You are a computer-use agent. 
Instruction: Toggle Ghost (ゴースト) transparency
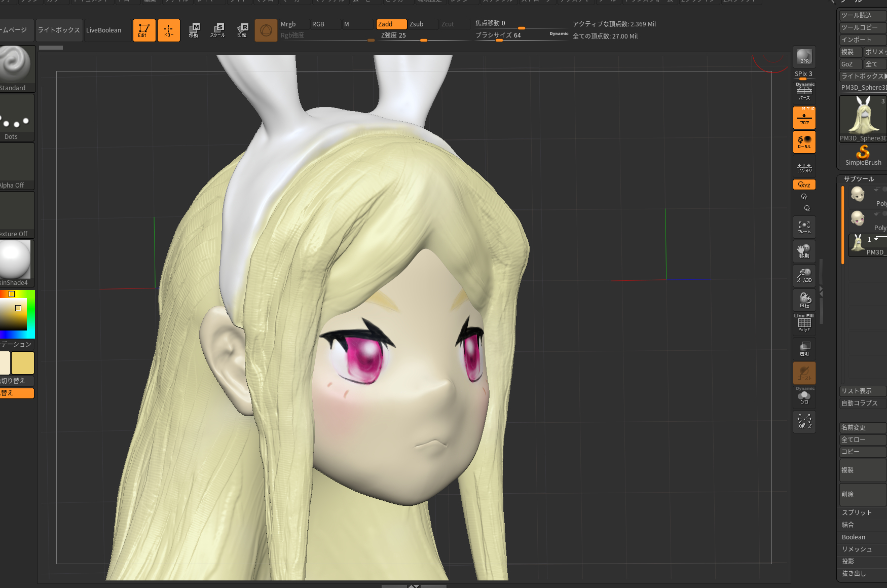(x=804, y=373)
